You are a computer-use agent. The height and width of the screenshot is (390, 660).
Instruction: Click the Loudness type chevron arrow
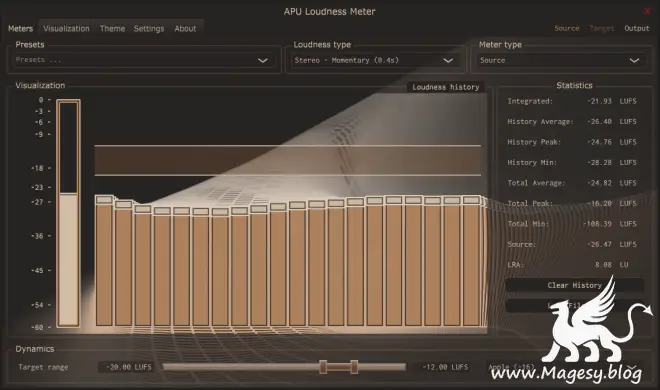tap(448, 61)
